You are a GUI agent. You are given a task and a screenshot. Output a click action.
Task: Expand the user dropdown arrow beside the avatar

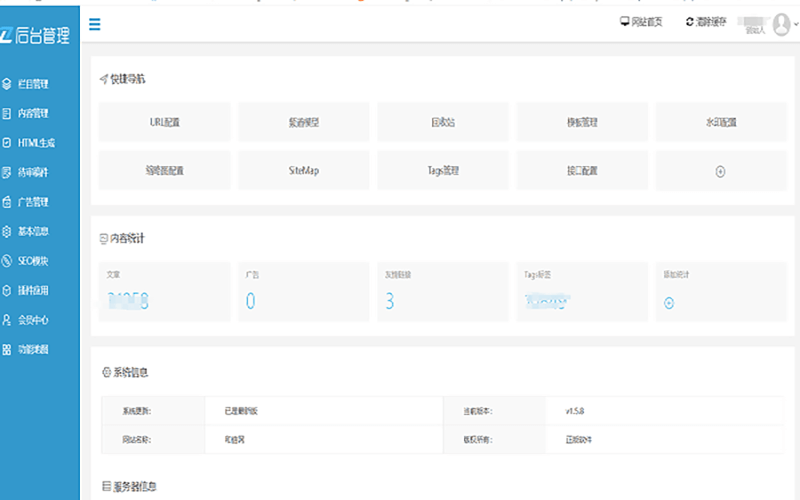[x=795, y=24]
